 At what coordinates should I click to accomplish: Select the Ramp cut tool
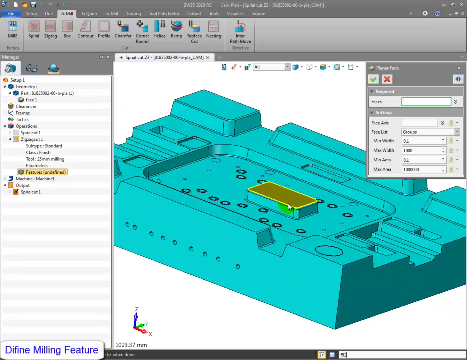pyautogui.click(x=176, y=29)
